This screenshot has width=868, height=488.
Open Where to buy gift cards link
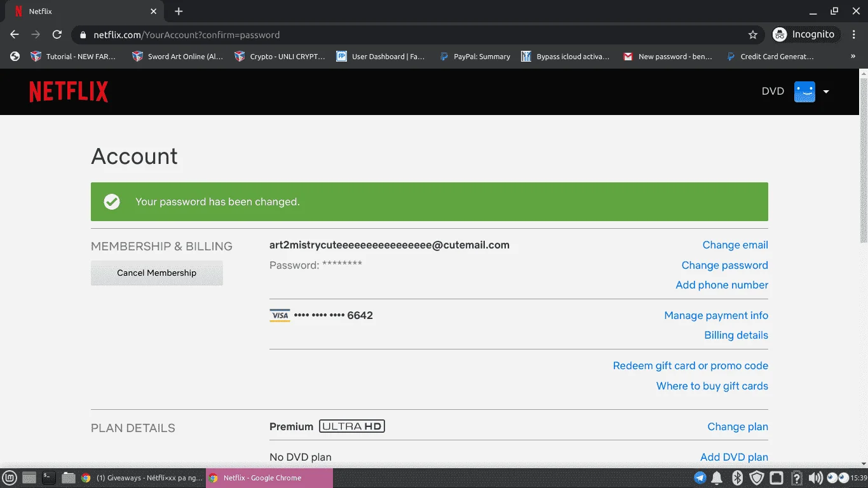pyautogui.click(x=712, y=386)
